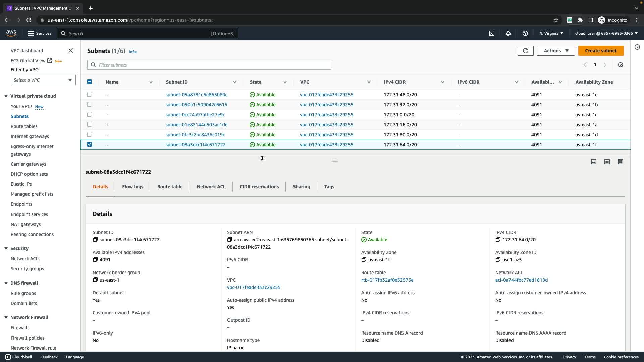
Task: Collapse the Virtual private cloud section
Action: tap(6, 96)
